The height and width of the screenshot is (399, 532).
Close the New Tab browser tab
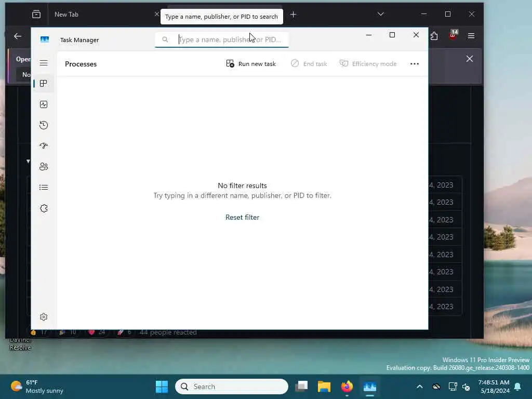point(156,14)
